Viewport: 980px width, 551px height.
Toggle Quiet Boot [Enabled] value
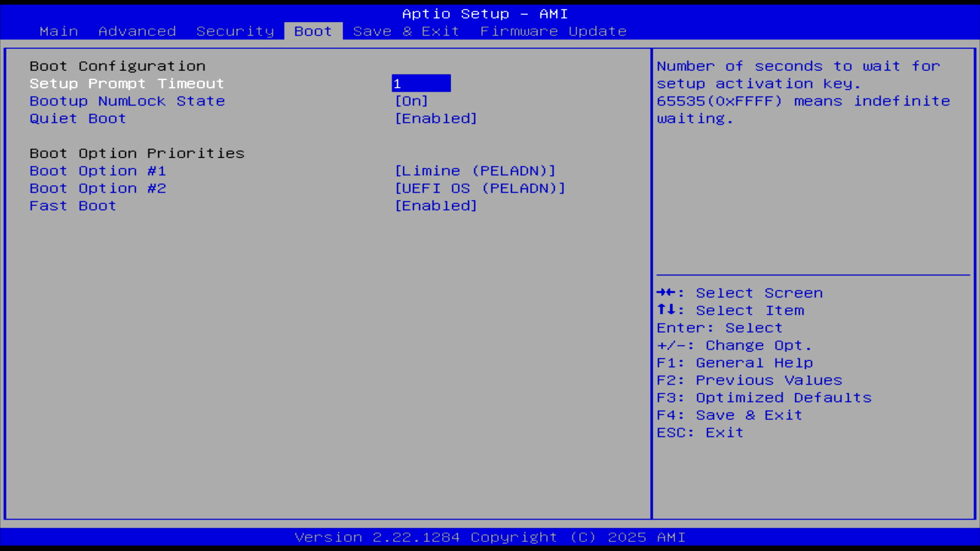coord(436,118)
